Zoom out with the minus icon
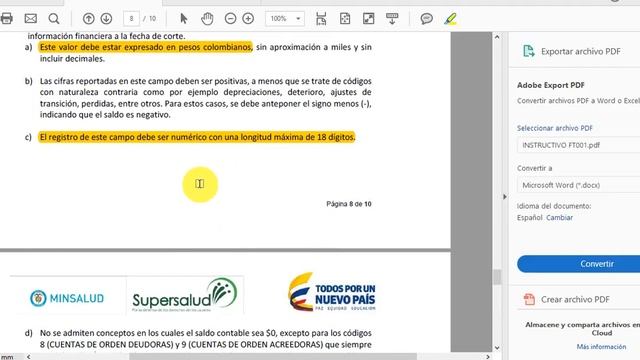 [x=230, y=18]
